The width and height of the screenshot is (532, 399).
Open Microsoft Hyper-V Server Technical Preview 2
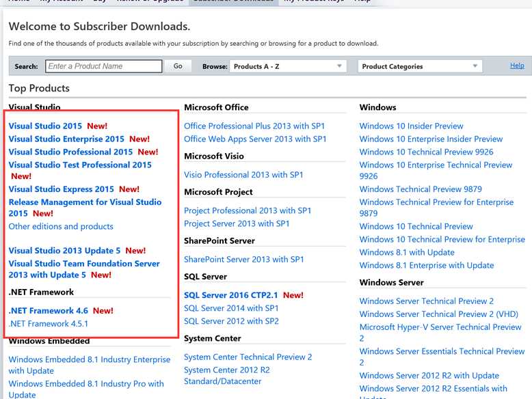pos(440,333)
